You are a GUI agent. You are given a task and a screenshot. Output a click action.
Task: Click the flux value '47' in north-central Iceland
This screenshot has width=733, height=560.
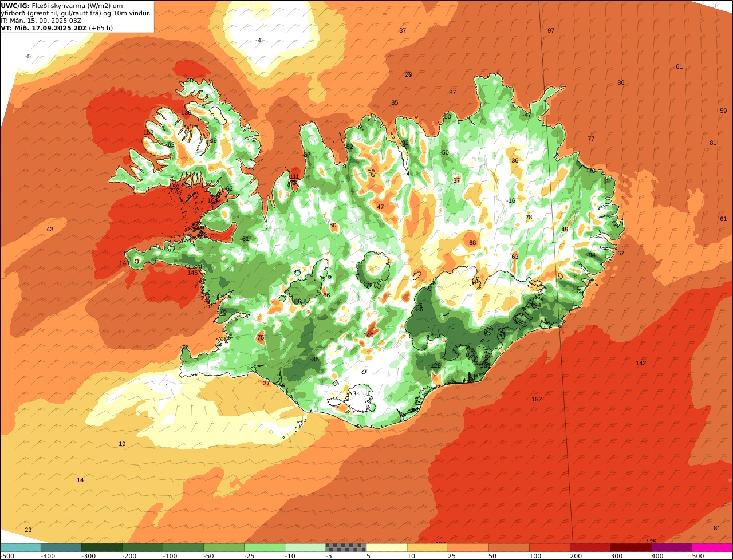pos(380,207)
